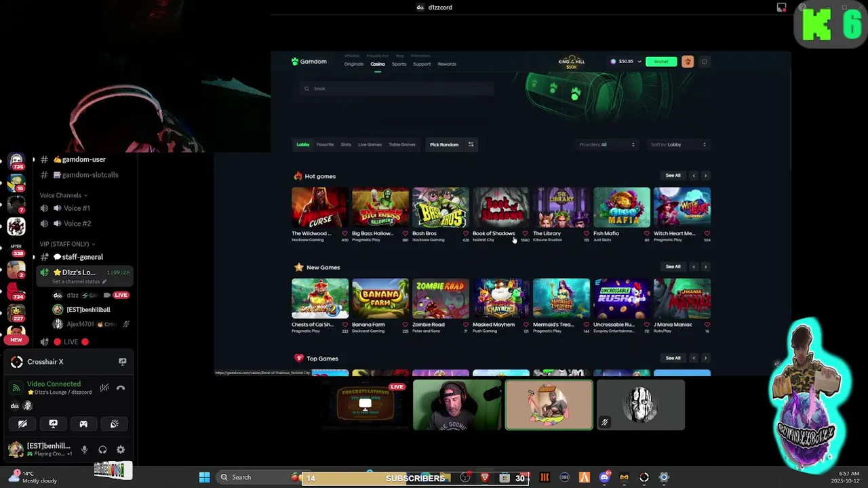Click See All for Hot games
Screen dimensions: 868x488
(x=673, y=176)
